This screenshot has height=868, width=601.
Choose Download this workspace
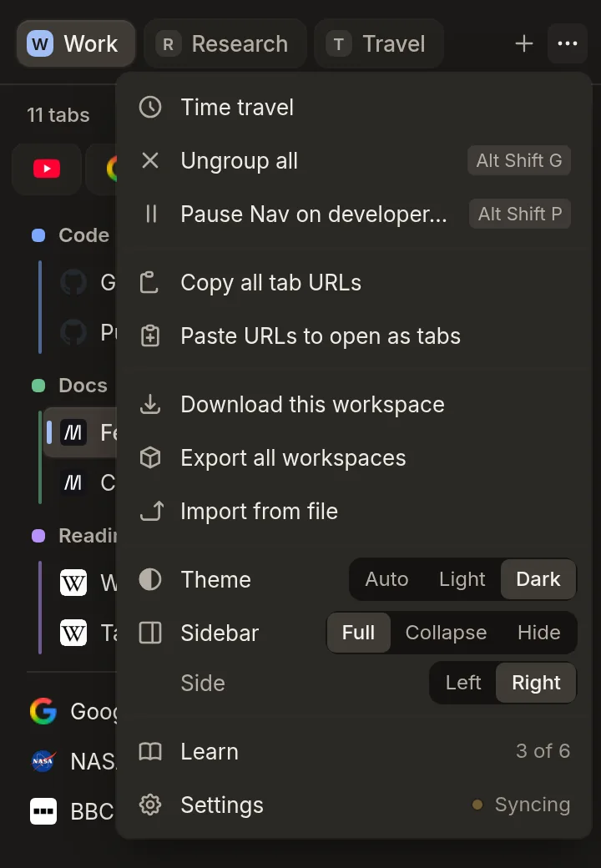coord(354,404)
